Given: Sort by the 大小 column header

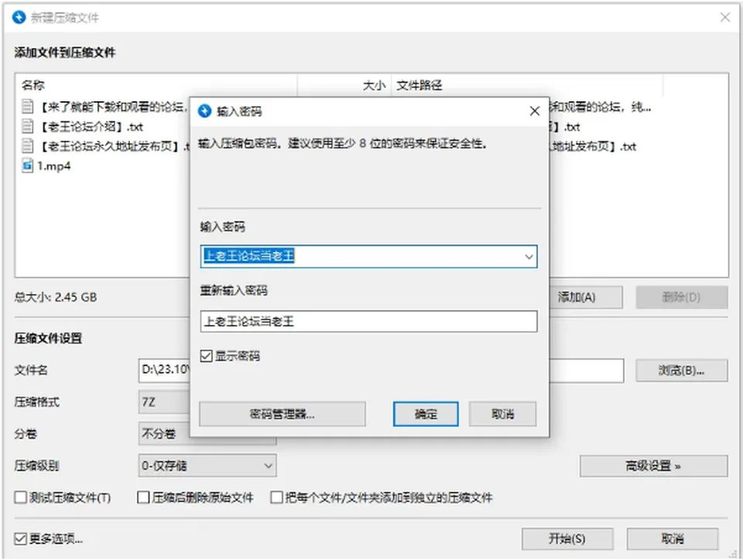Looking at the screenshot, I should [x=344, y=85].
